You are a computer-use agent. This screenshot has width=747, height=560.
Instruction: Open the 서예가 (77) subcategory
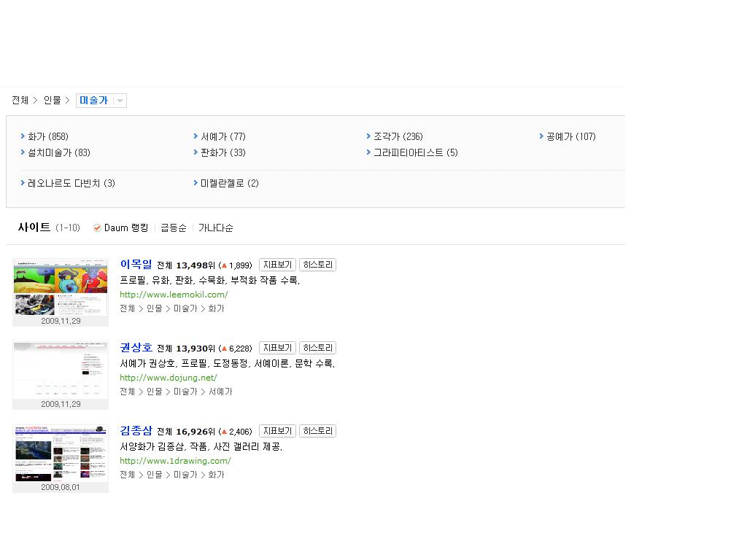222,137
